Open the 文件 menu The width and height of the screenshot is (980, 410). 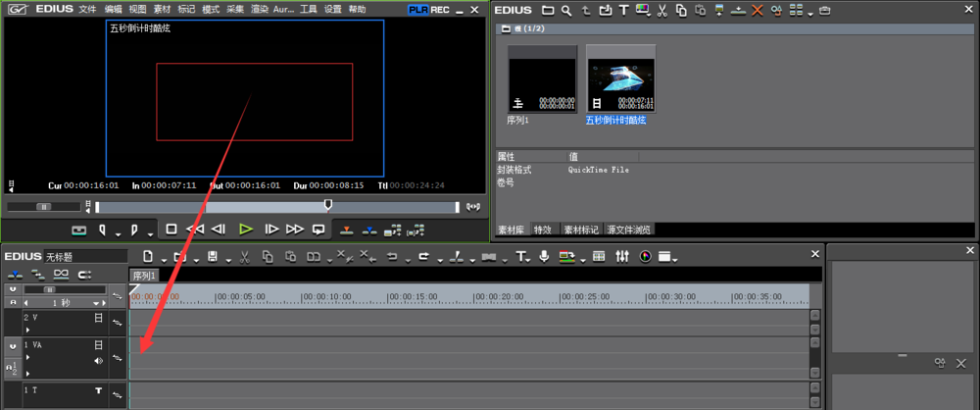(x=87, y=9)
